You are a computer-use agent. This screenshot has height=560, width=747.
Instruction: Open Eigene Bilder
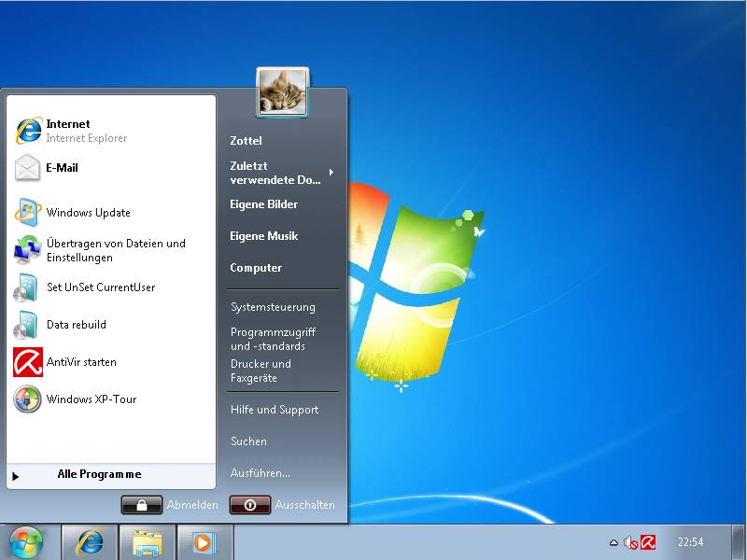(x=264, y=204)
